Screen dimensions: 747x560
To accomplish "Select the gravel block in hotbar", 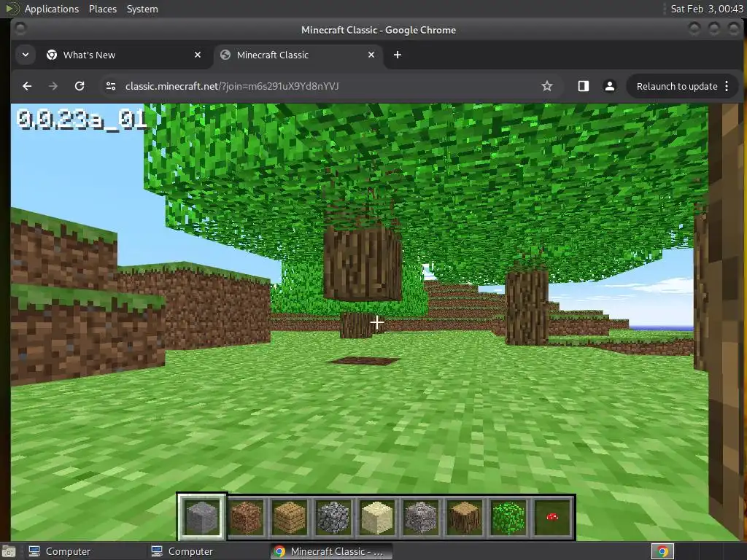I will pyautogui.click(x=421, y=517).
